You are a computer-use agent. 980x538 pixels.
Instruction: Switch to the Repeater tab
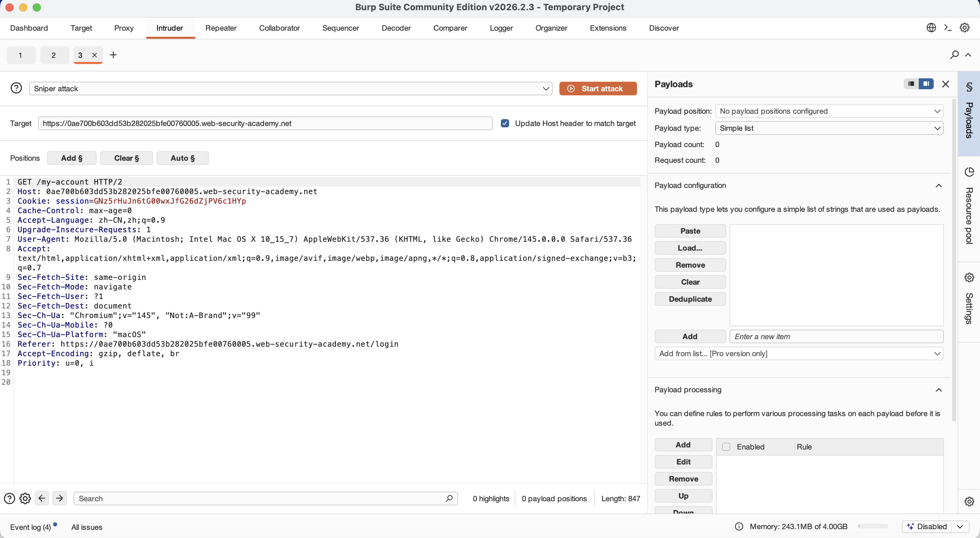221,28
